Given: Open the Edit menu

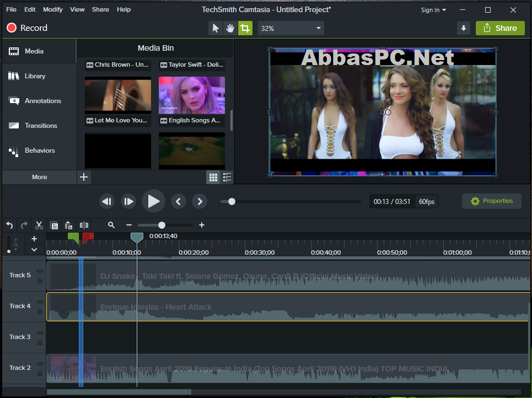Looking at the screenshot, I should tap(30, 9).
